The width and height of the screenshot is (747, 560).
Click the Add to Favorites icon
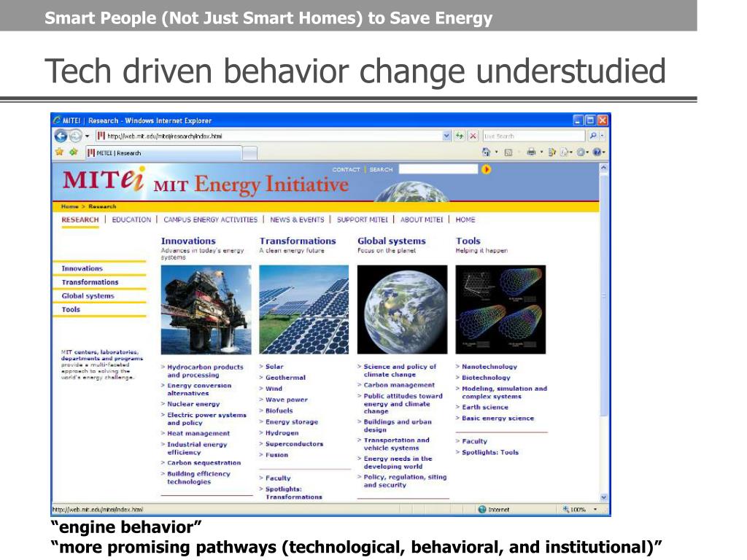click(74, 152)
